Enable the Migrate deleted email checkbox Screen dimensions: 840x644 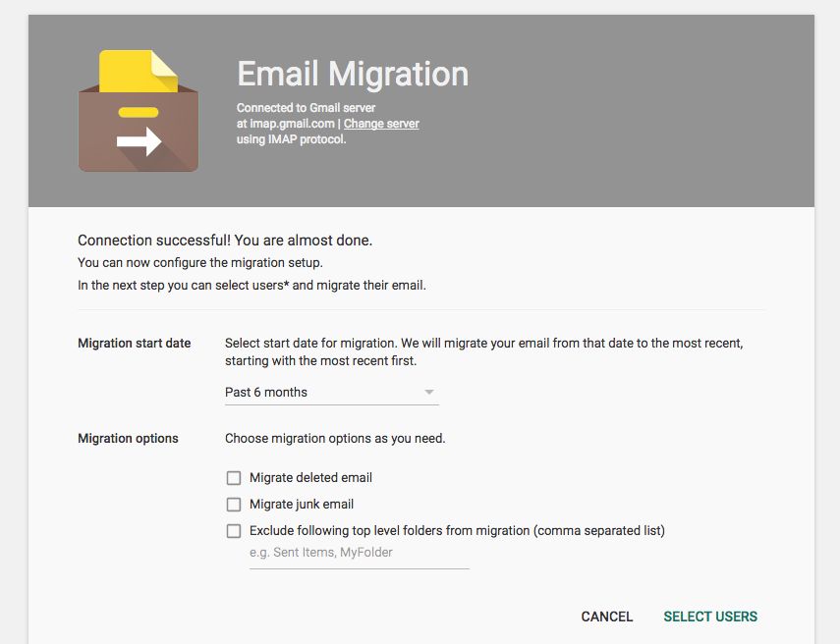pos(234,478)
